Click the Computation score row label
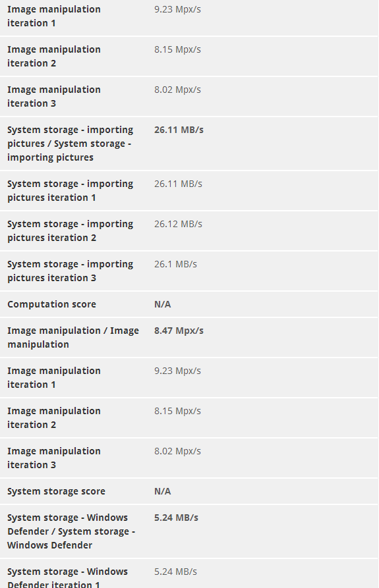Screen dimensions: 379x588 coord(52,304)
